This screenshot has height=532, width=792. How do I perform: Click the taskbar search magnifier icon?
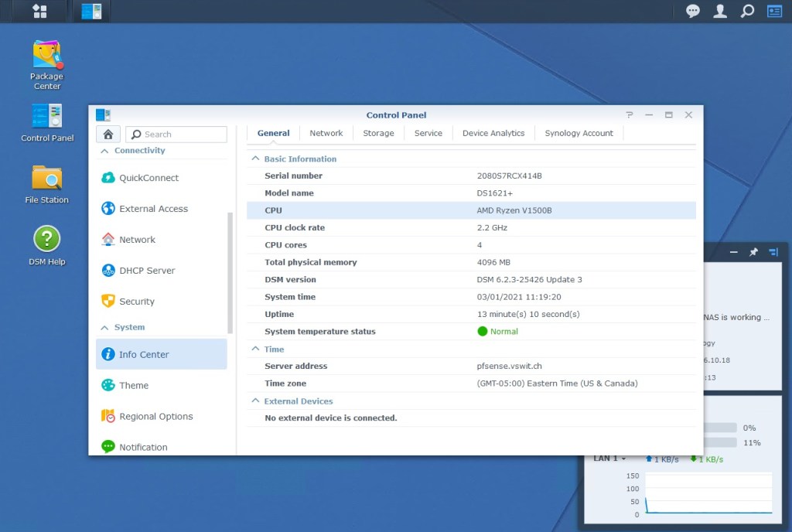747,11
